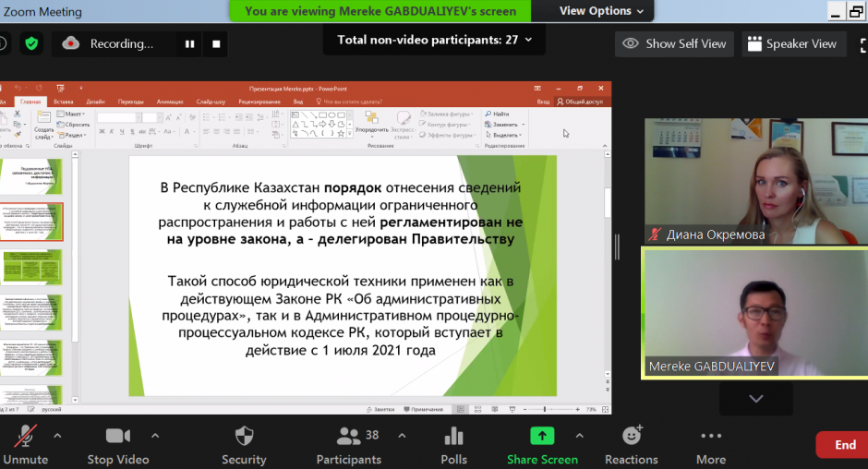Open the Participants panel

[348, 437]
